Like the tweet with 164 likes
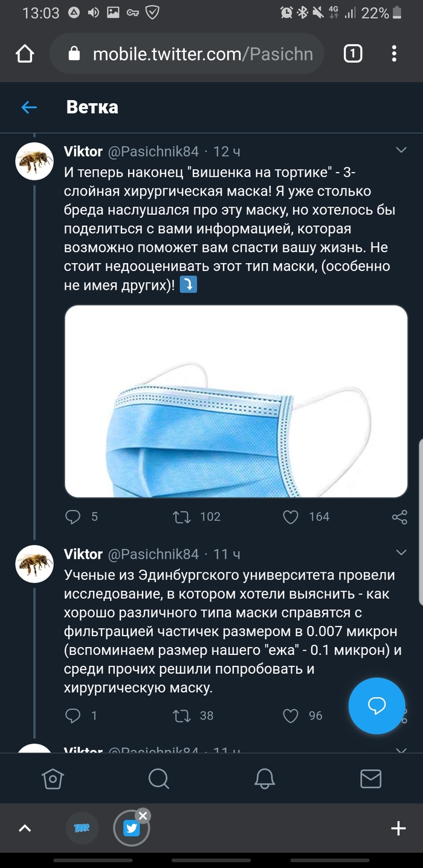 (x=291, y=517)
